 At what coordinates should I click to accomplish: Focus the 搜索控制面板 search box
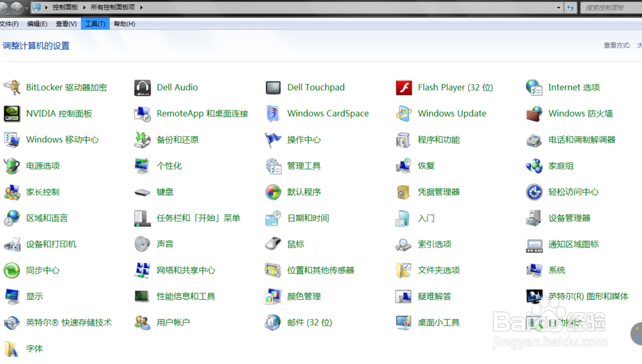(x=611, y=7)
